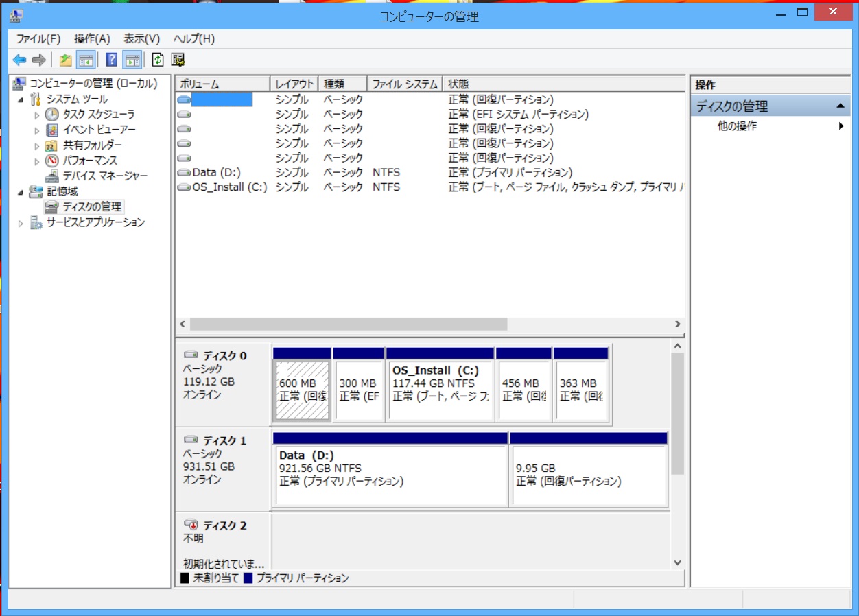This screenshot has height=616, width=859.
Task: Open デバイス マネージャー in the tree
Action: point(104,176)
